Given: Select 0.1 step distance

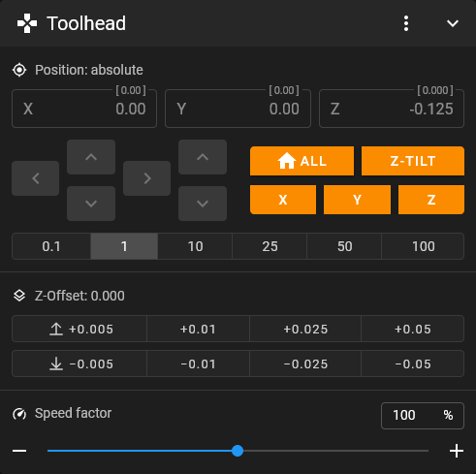Looking at the screenshot, I should [x=51, y=246].
